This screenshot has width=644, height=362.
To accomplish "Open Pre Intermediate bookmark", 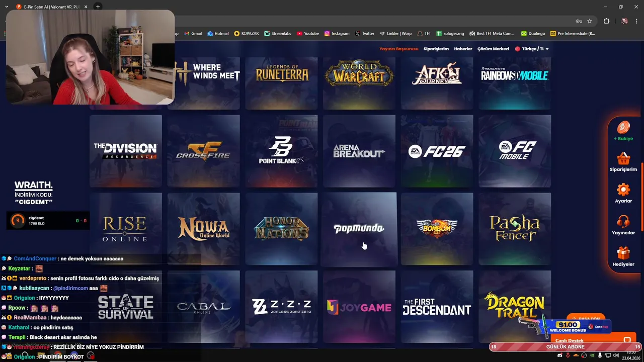I will pyautogui.click(x=573, y=34).
